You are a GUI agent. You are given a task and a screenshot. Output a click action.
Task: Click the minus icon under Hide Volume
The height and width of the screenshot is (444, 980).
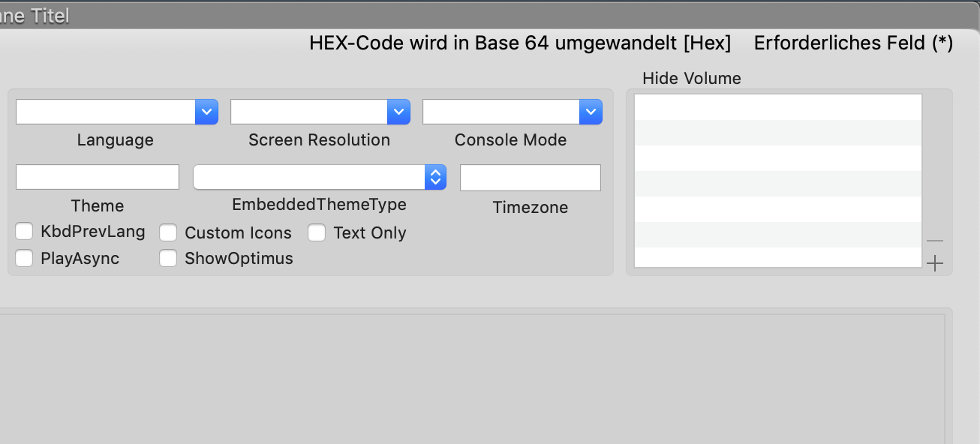click(x=934, y=241)
